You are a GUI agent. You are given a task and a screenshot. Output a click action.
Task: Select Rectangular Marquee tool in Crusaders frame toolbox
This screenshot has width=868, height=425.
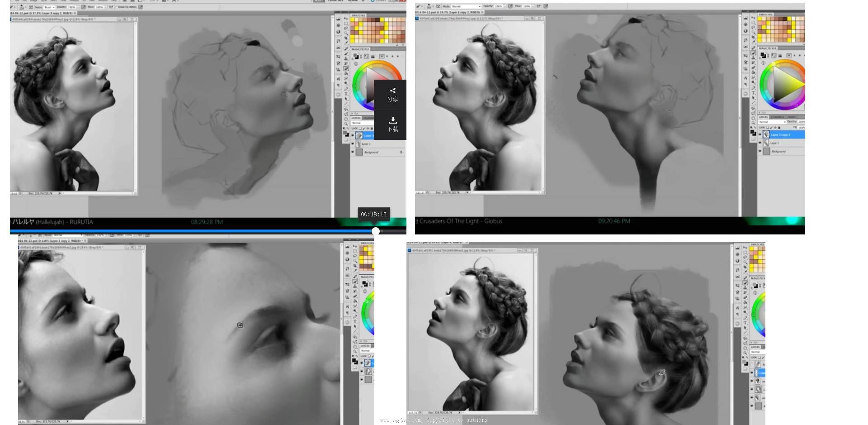tap(753, 23)
